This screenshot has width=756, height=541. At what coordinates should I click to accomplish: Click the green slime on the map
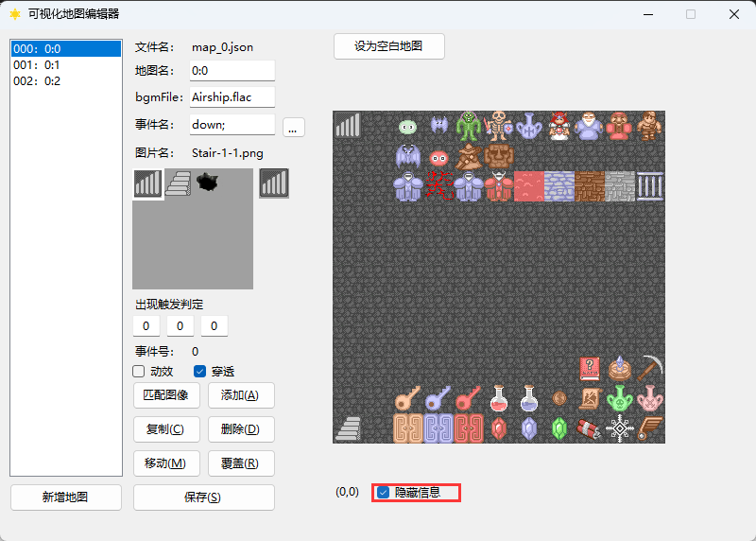click(x=408, y=127)
